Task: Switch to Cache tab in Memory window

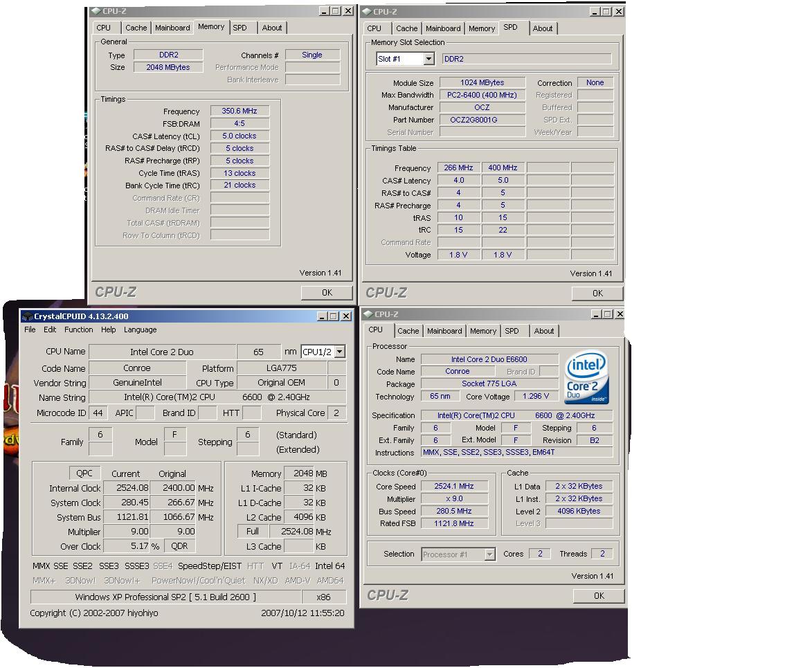Action: tap(136, 28)
